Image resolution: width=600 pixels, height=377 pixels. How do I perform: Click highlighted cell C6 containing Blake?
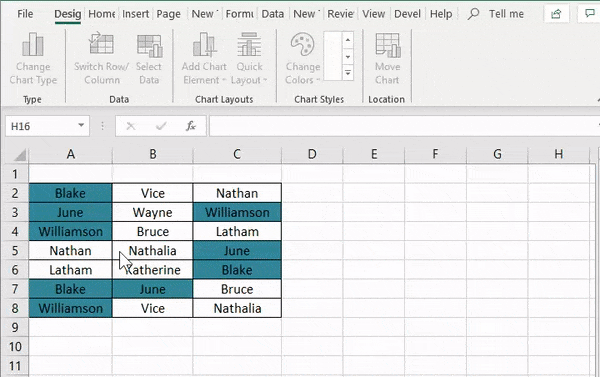pyautogui.click(x=237, y=270)
